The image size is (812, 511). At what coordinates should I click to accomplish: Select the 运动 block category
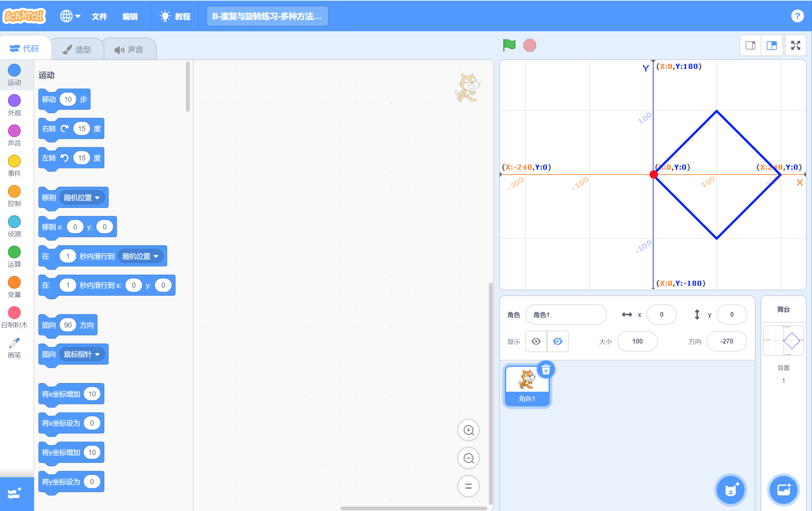14,75
